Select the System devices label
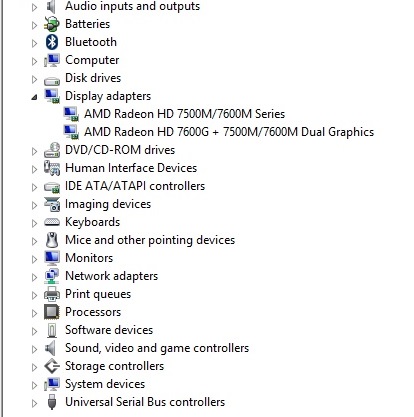Viewport: 414px width, 417px height. pos(105,384)
